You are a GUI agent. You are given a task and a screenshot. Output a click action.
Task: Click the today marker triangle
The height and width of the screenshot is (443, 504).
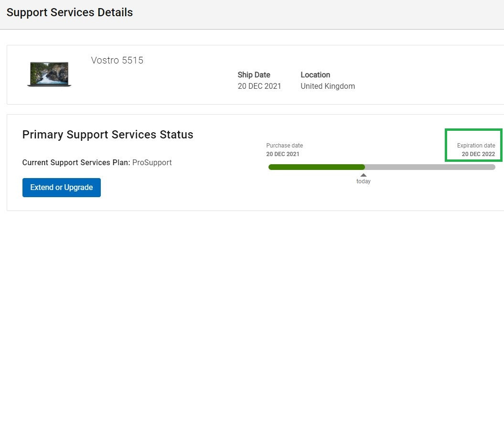pyautogui.click(x=363, y=175)
